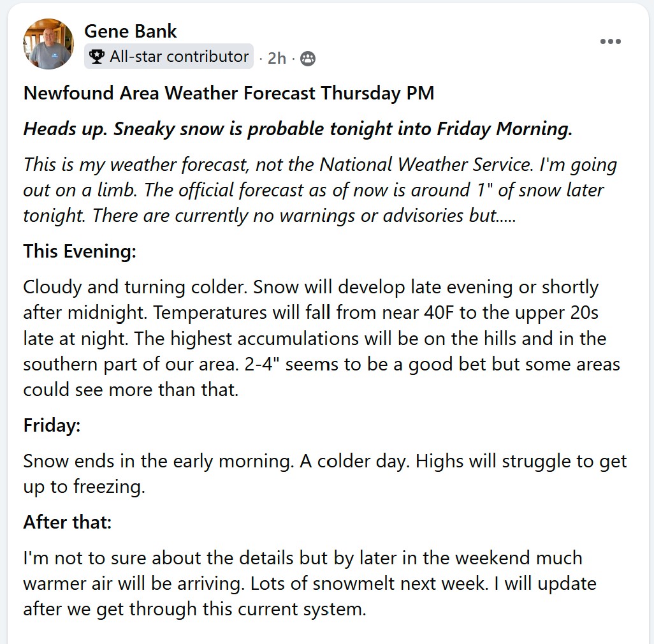Click the group audience icon beside timestamp
This screenshot has width=654, height=644.
click(307, 59)
